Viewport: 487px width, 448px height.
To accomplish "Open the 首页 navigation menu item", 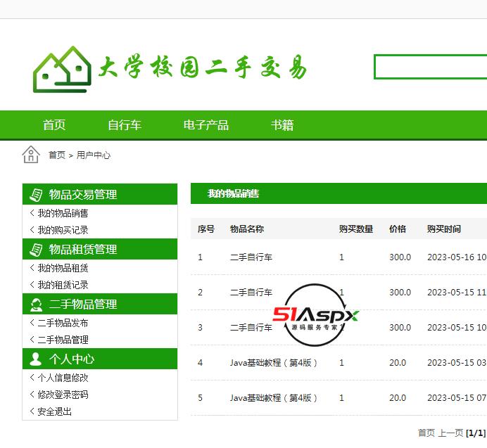I will pos(54,125).
